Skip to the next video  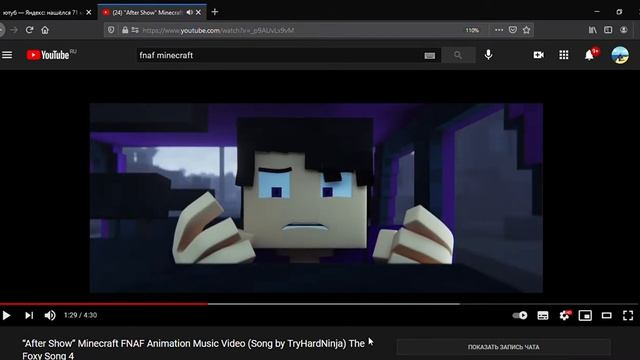pos(29,315)
